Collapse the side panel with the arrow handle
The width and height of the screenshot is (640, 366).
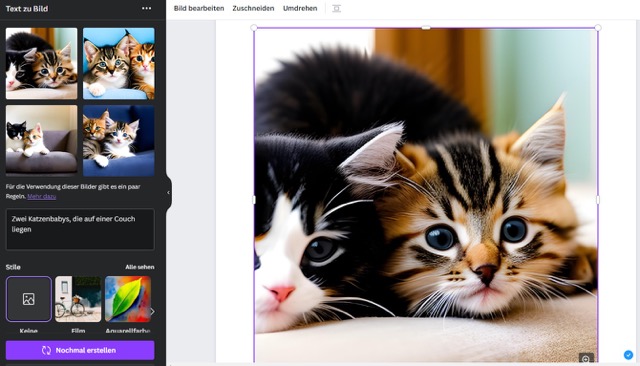168,193
